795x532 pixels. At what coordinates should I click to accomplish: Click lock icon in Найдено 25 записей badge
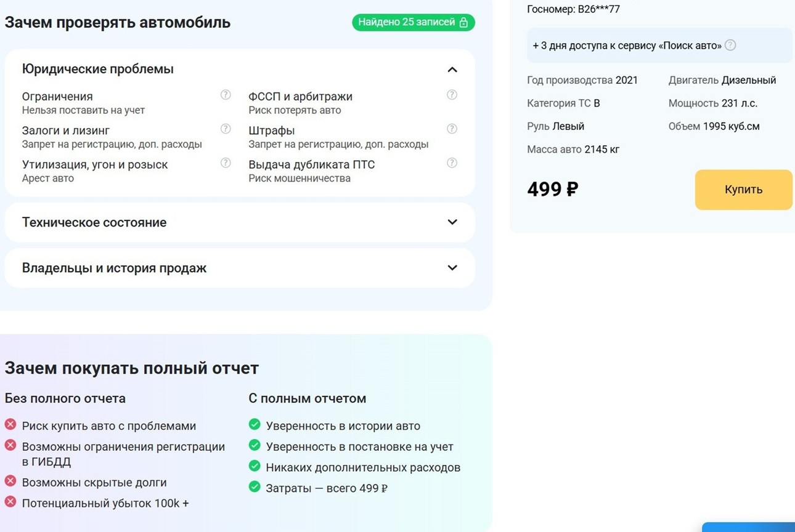tap(464, 22)
